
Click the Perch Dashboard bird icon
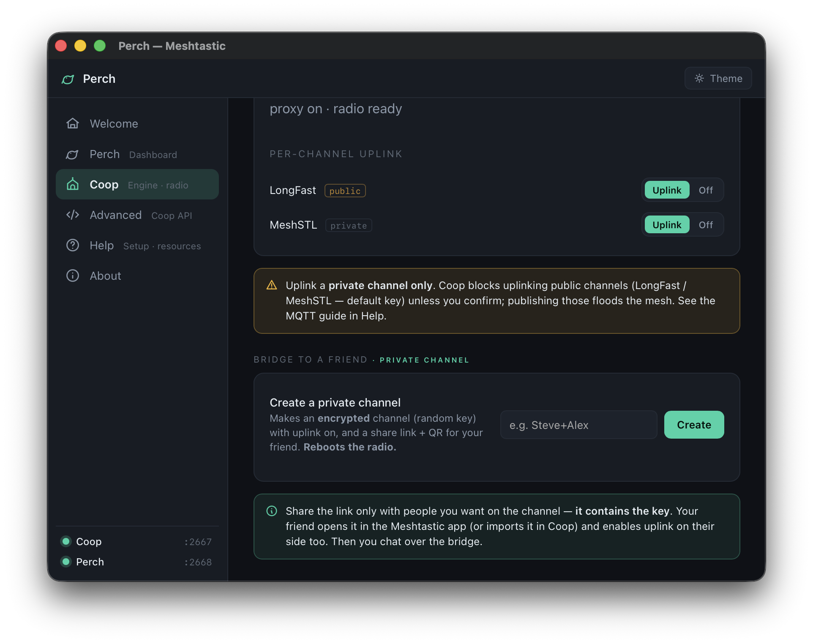coord(72,154)
